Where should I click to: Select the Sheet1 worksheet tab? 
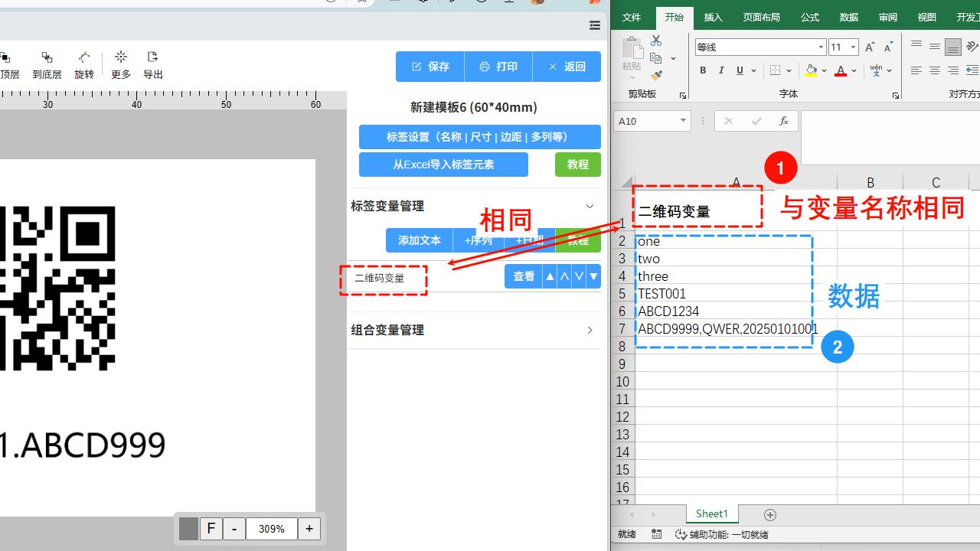tap(711, 514)
